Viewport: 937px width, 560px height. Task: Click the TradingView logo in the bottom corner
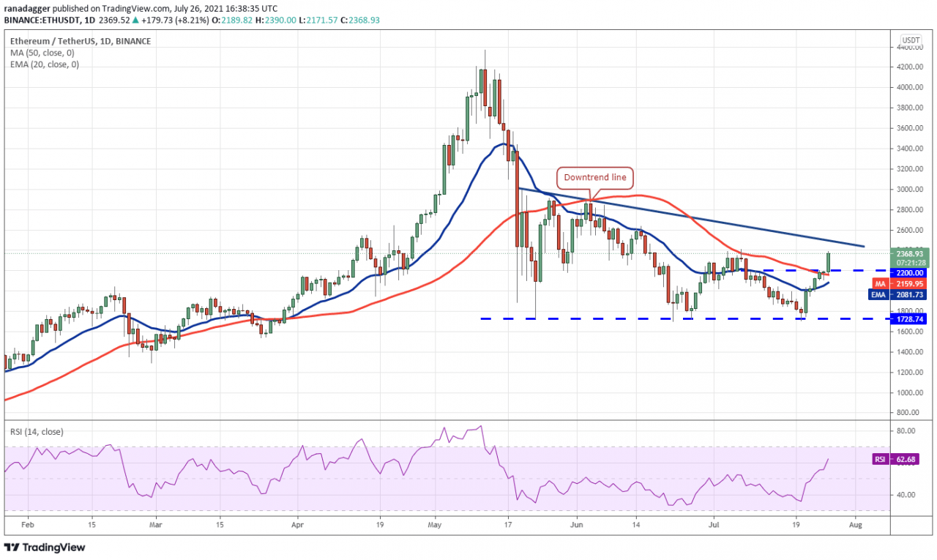click(x=45, y=548)
